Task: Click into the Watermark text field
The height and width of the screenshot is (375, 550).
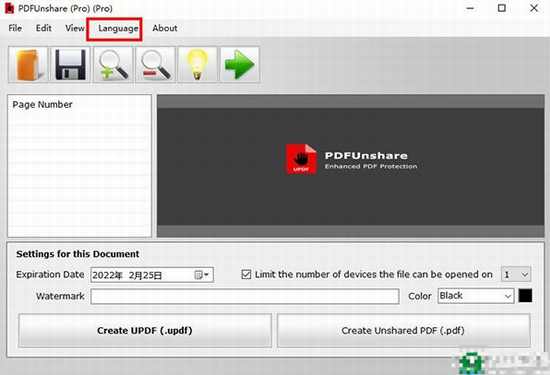Action: (245, 296)
